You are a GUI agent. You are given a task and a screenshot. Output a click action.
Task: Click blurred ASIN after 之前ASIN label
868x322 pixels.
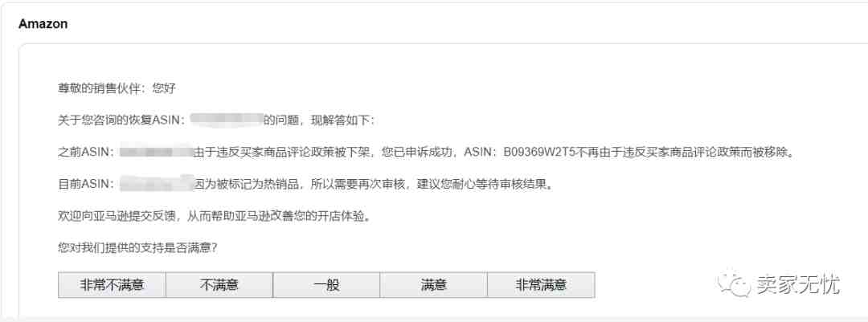[x=156, y=152]
